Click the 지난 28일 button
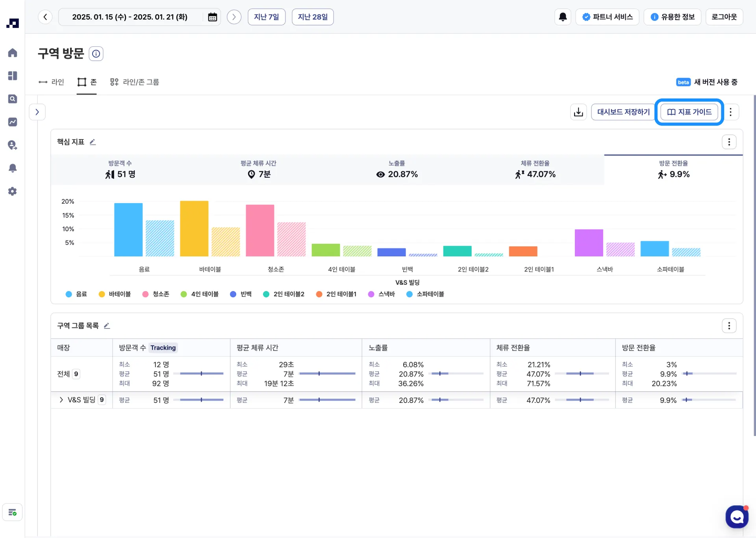 [x=313, y=17]
